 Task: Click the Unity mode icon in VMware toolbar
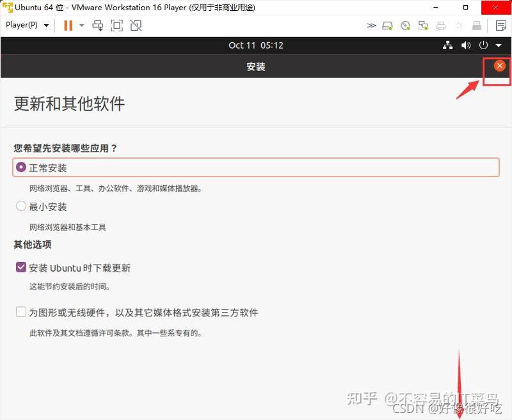(x=136, y=25)
